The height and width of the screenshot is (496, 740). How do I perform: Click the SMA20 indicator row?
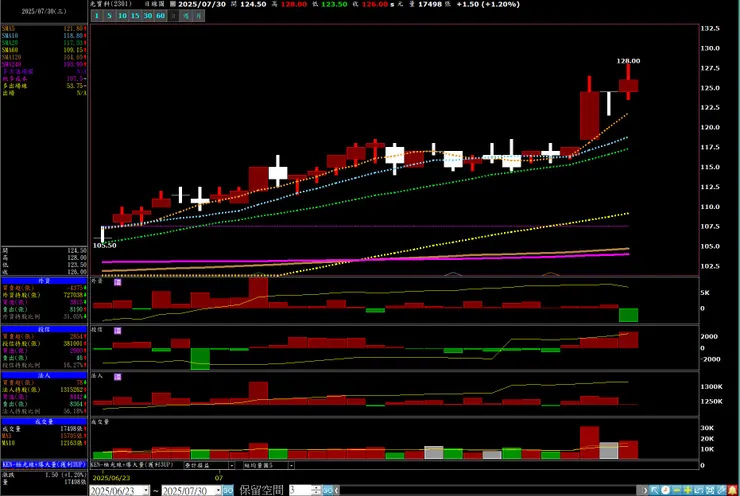pos(44,43)
